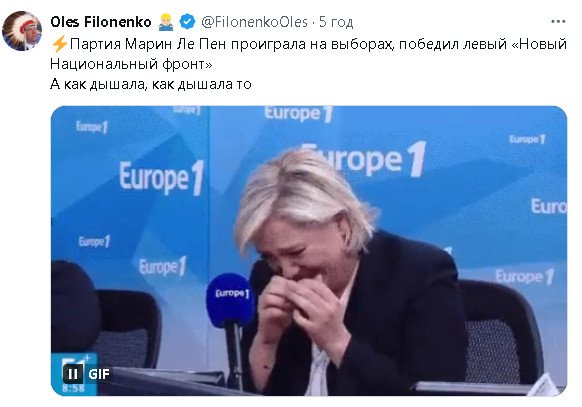Click the blue Europe1 microphone in GIF

230,299
